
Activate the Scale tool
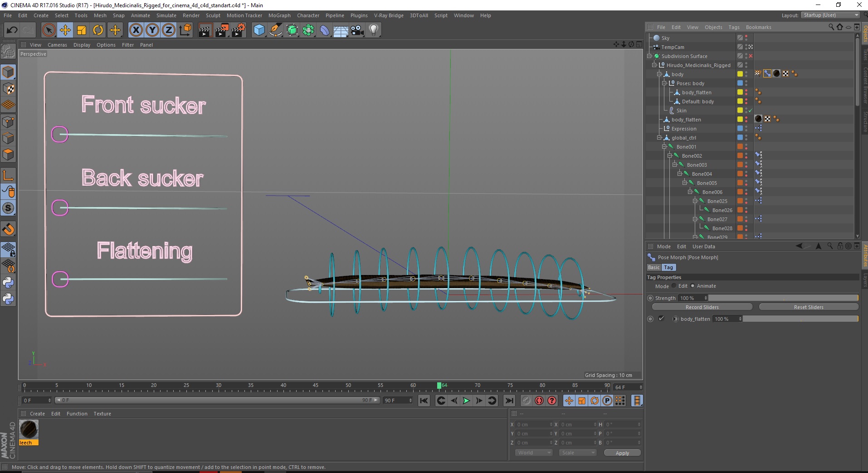click(82, 30)
